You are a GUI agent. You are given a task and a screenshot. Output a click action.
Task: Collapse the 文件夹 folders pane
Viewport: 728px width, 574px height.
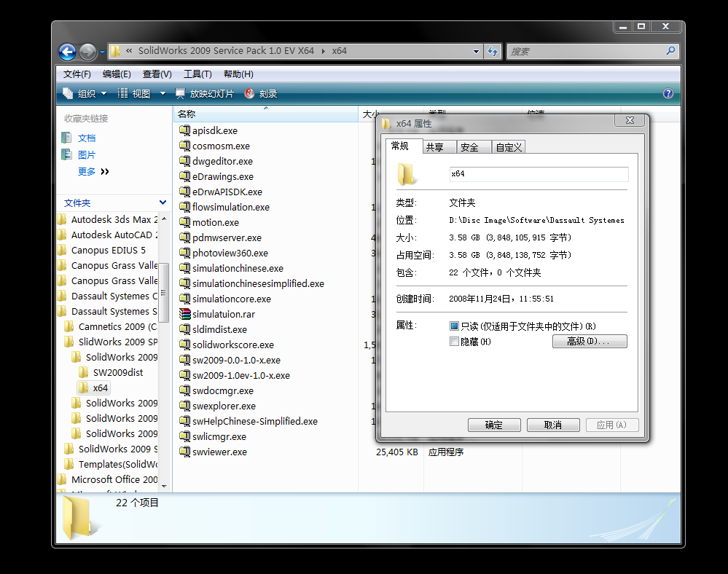[163, 203]
